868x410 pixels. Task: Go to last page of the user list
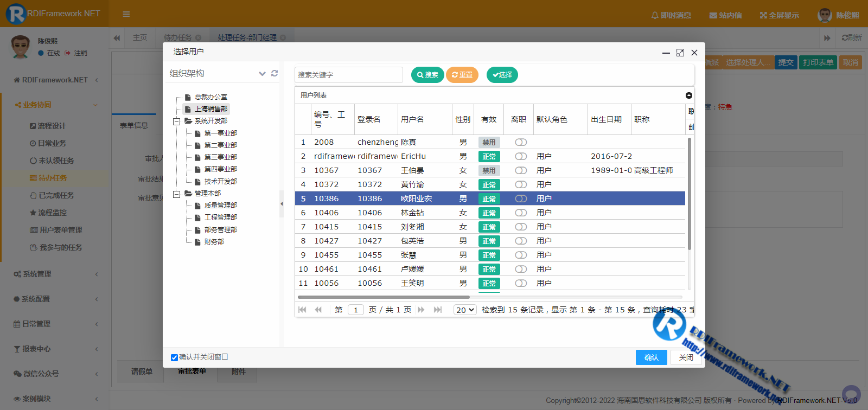438,310
